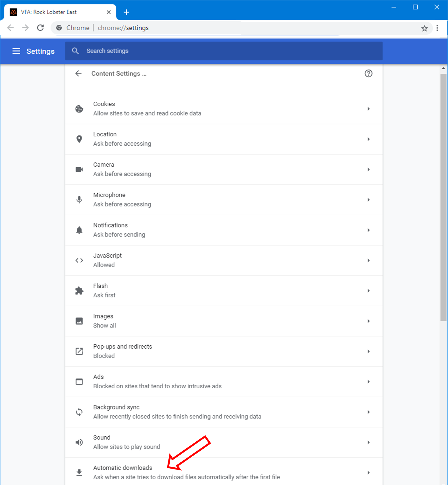448x485 pixels.
Task: Expand the JavaScript settings arrow
Action: tap(369, 261)
